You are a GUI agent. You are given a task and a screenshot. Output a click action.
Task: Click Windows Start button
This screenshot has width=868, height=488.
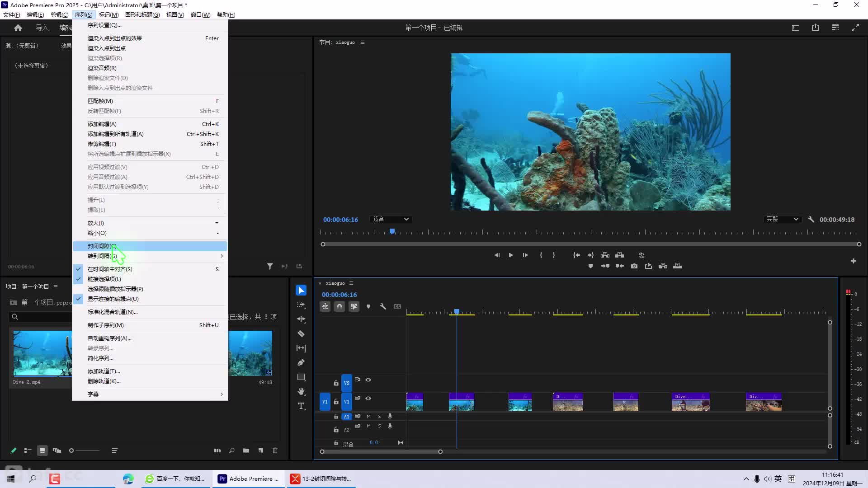pyautogui.click(x=11, y=479)
